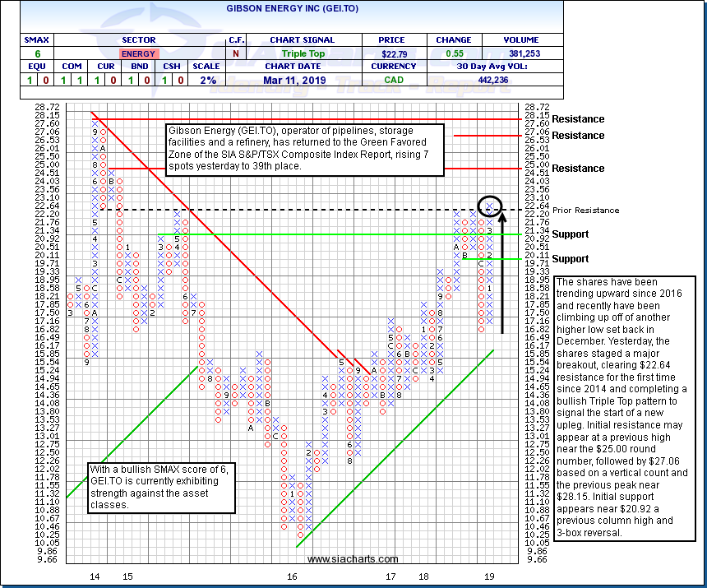Image resolution: width=707 pixels, height=588 pixels.
Task: Click the C.F. value N box
Action: tap(236, 53)
